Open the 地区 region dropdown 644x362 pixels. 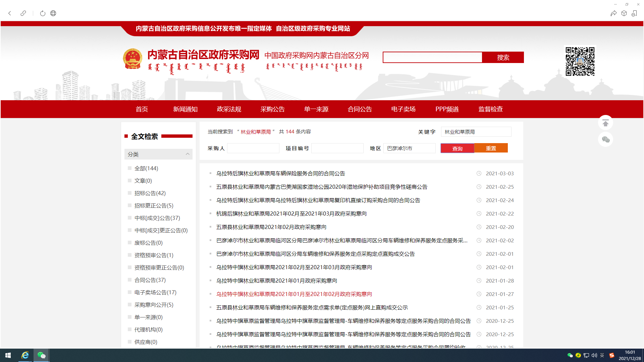click(409, 148)
